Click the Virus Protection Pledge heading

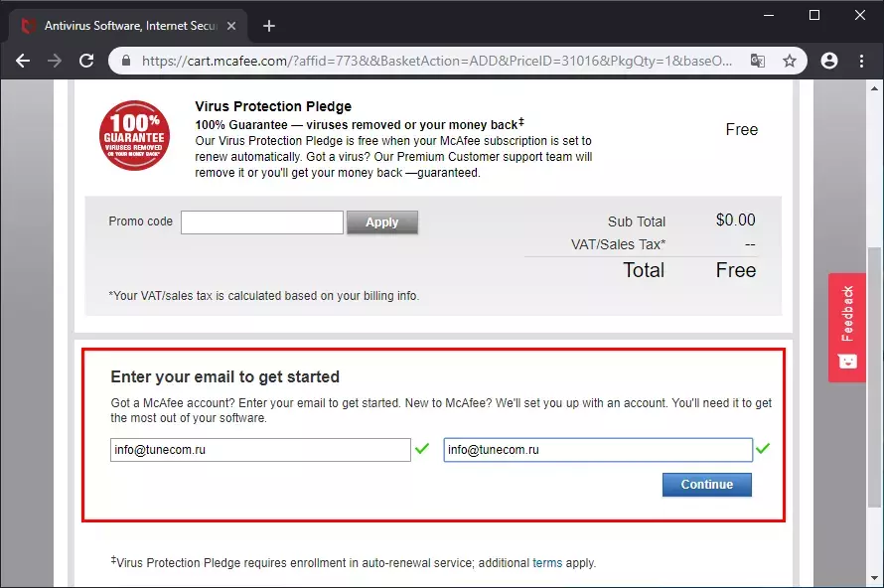click(x=273, y=106)
